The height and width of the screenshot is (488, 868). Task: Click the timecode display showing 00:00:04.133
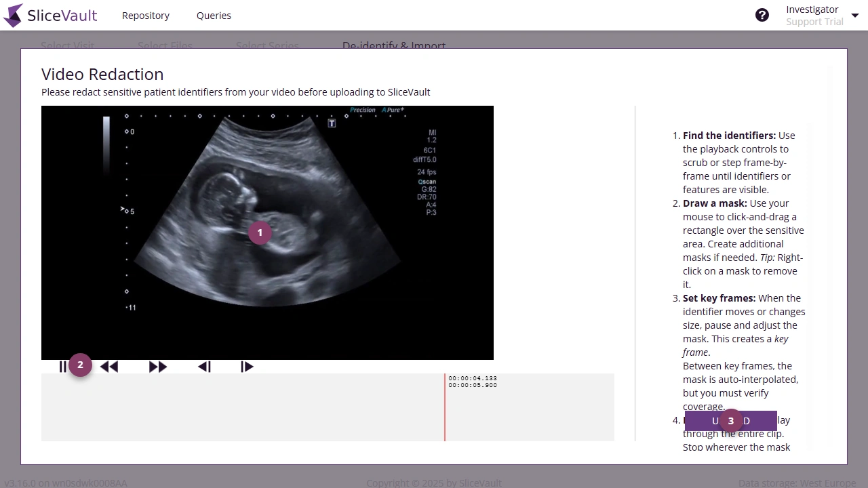(x=473, y=378)
